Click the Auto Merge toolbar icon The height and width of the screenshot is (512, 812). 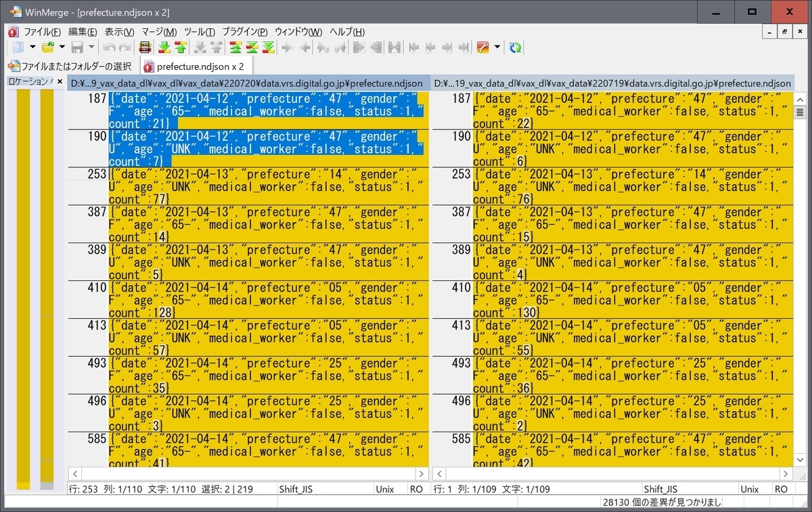tap(394, 47)
